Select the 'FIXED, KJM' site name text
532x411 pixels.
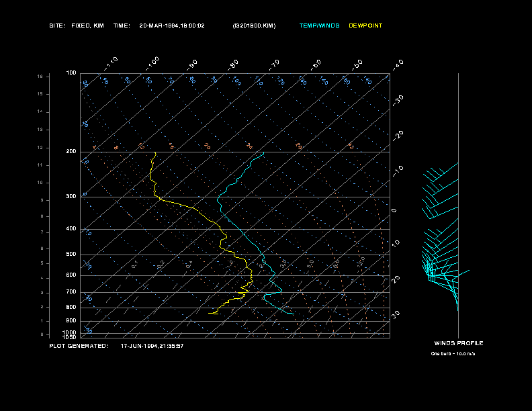point(87,26)
